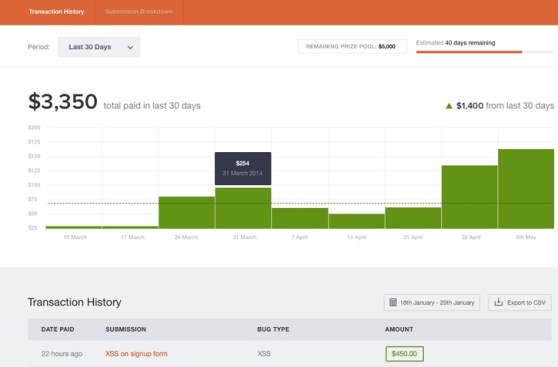
Task: Select the 10 March chart bar
Action: tap(74, 227)
